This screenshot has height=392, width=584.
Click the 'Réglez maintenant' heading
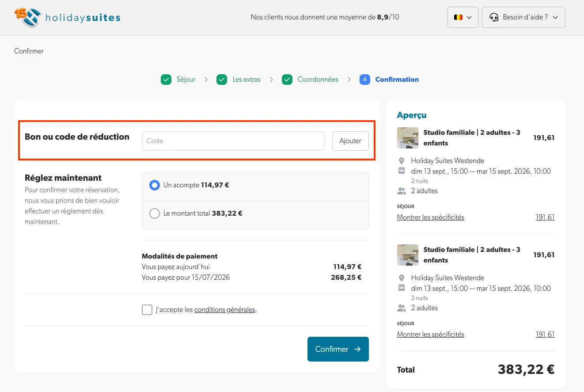(x=63, y=178)
